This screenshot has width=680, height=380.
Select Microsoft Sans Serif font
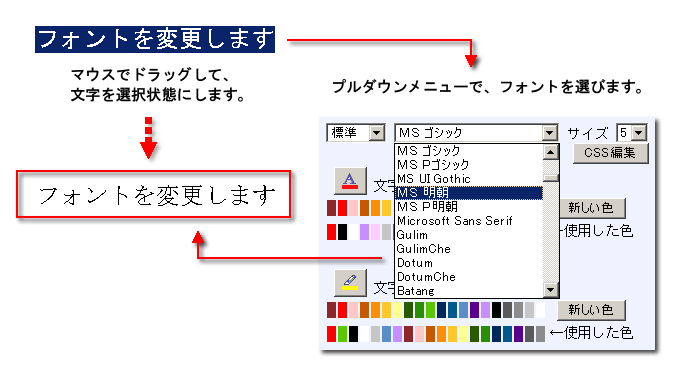469,221
